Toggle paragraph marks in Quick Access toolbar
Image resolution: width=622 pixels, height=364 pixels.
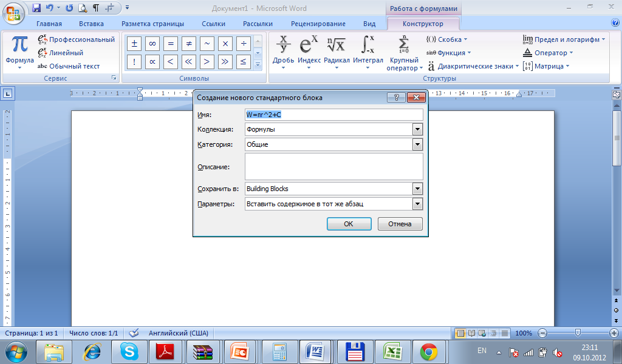(95, 7)
